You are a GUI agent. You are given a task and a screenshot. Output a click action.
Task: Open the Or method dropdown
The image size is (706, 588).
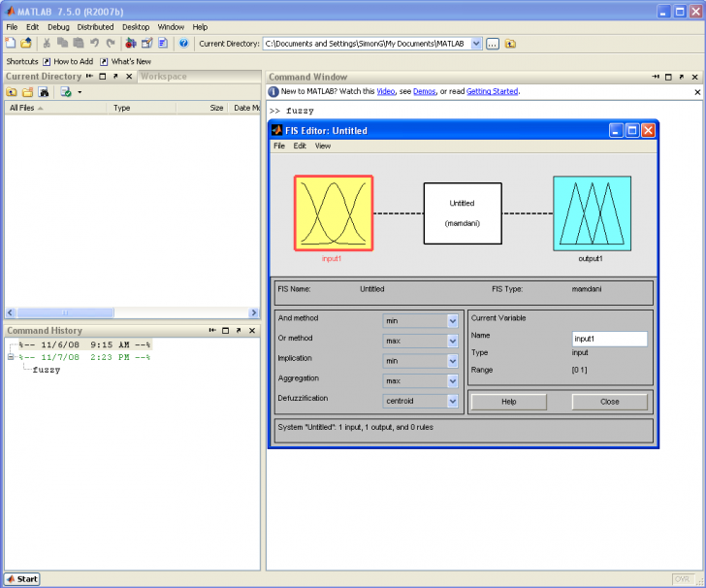point(453,341)
